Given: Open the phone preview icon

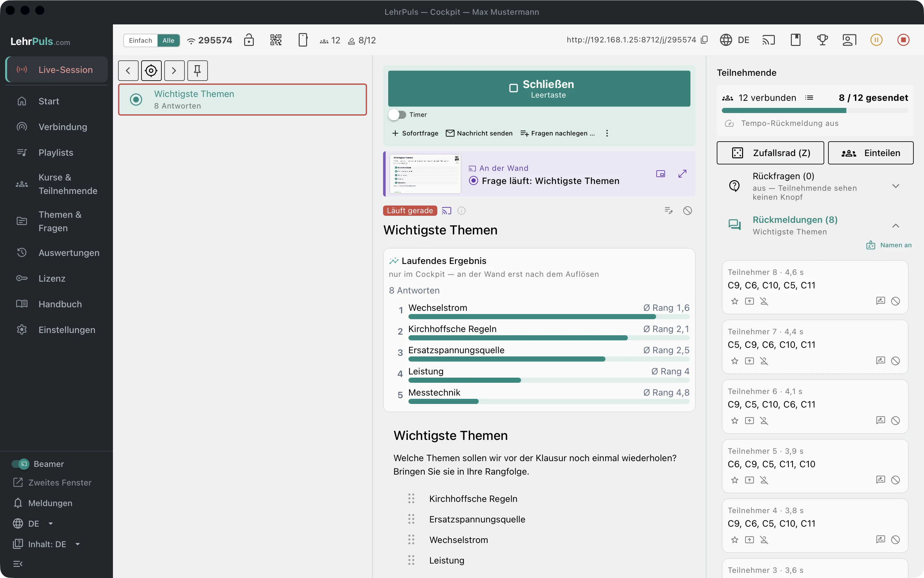Looking at the screenshot, I should [x=303, y=40].
